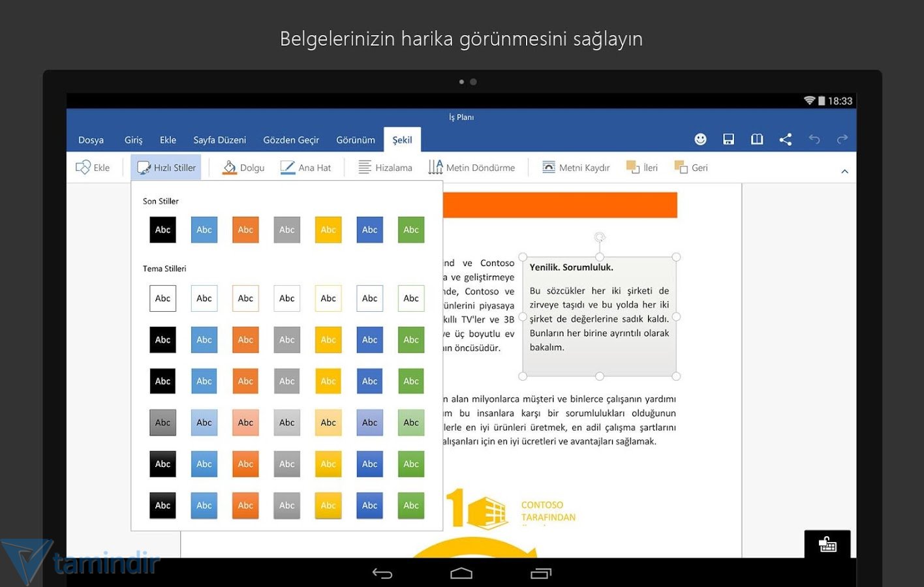Switch to the Sayfa Düzeni tab

219,140
